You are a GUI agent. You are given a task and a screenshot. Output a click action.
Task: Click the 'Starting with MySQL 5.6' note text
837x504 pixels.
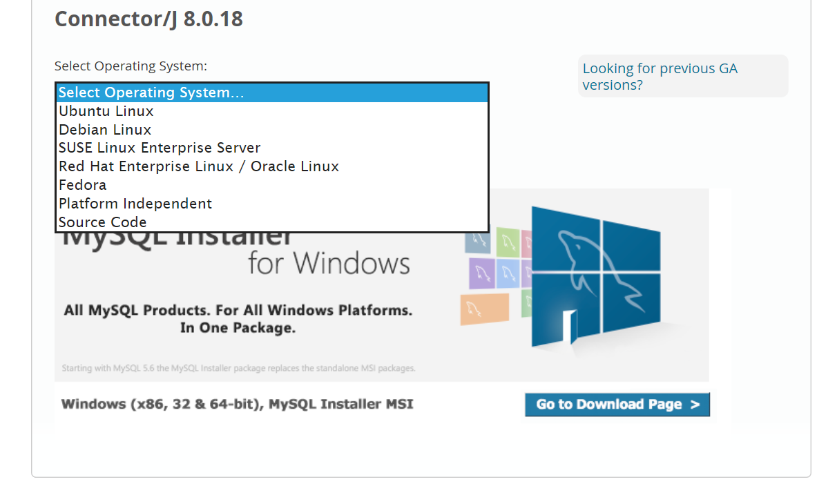pyautogui.click(x=238, y=368)
